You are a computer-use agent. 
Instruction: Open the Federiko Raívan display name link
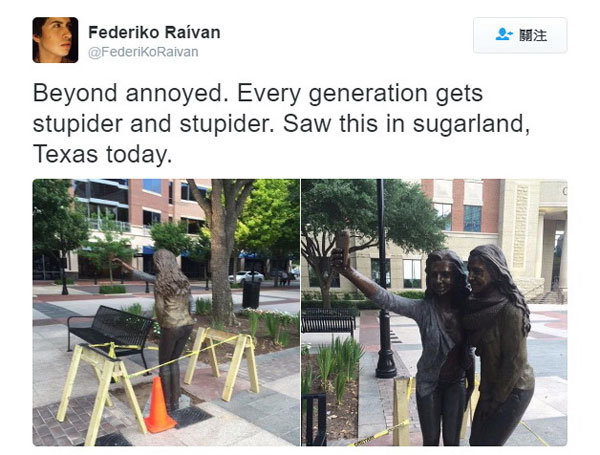tap(154, 32)
